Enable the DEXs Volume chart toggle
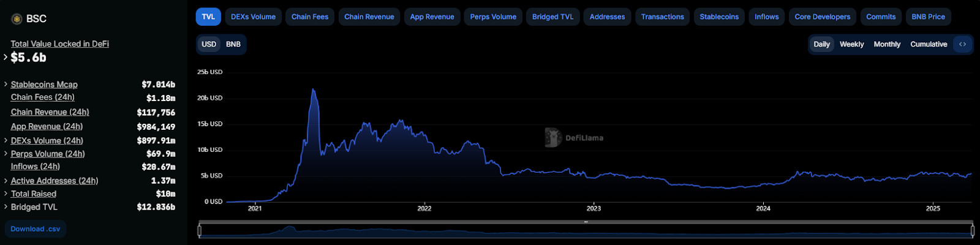Screen dimensions: 980x245 (253, 17)
